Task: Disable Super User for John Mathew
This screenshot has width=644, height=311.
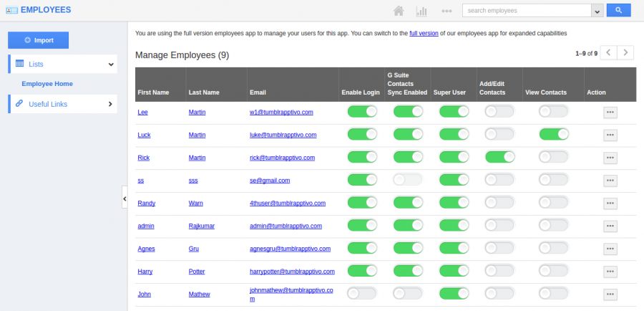Action: tap(454, 293)
